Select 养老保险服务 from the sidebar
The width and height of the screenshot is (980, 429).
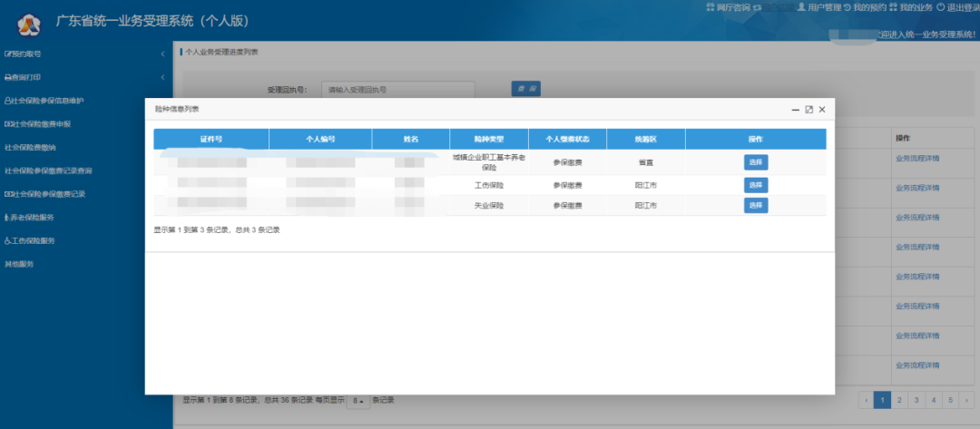[x=33, y=218]
